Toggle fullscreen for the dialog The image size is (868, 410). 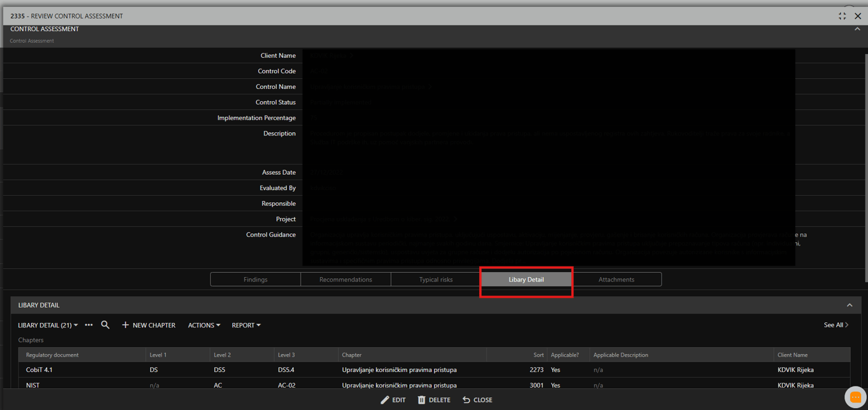pos(843,16)
